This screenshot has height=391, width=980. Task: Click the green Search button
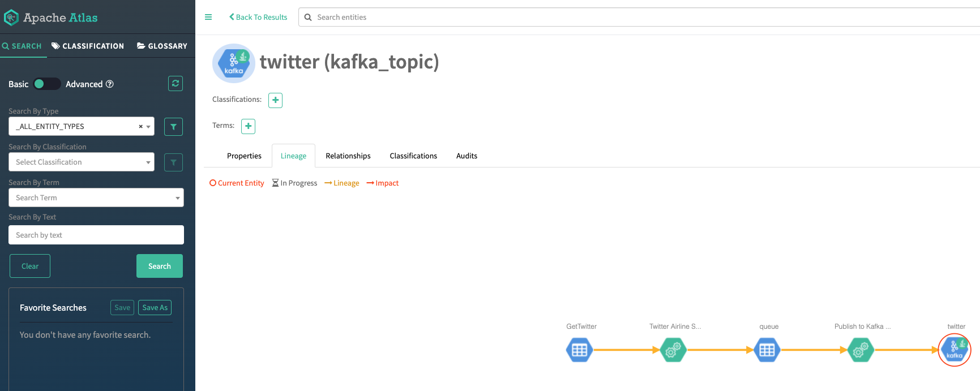pyautogui.click(x=160, y=266)
